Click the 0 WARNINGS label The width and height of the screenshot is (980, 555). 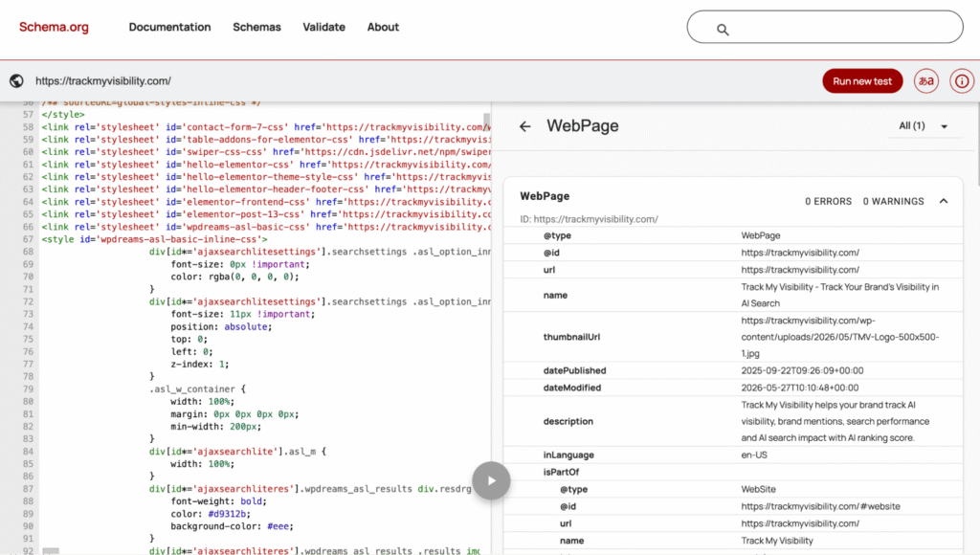pos(893,201)
